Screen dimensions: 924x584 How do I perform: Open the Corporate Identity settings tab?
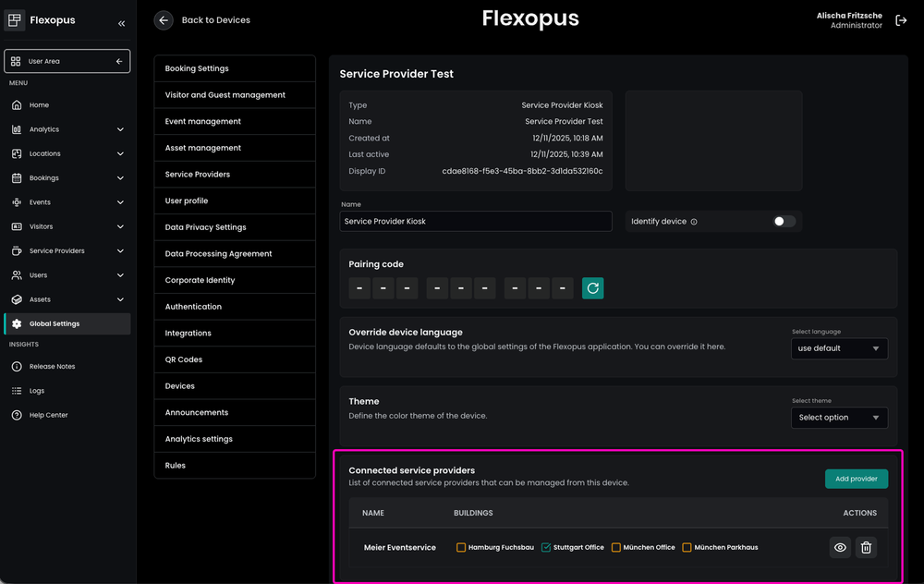pyautogui.click(x=200, y=280)
